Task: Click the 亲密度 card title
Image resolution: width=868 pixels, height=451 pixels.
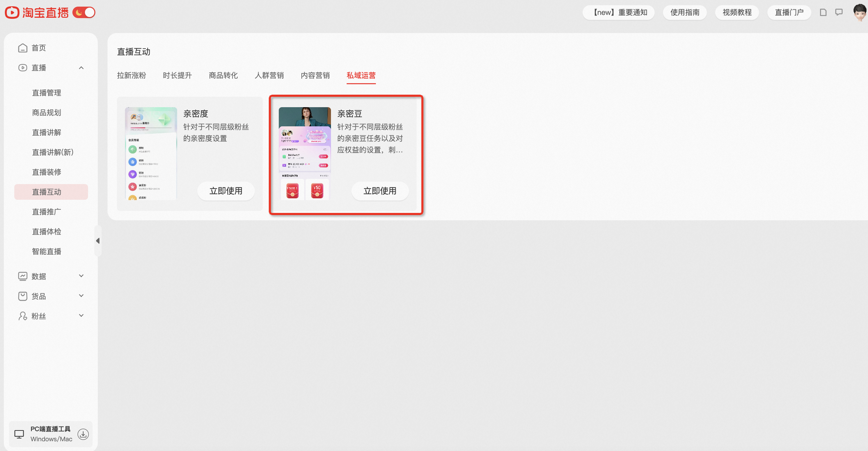Action: click(196, 114)
